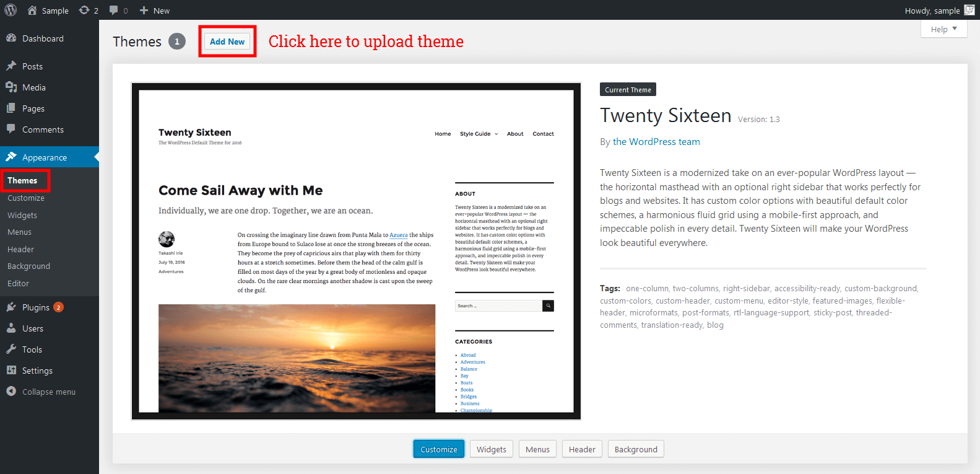980x474 pixels.
Task: Collapse the admin sidebar menu
Action: [x=48, y=392]
